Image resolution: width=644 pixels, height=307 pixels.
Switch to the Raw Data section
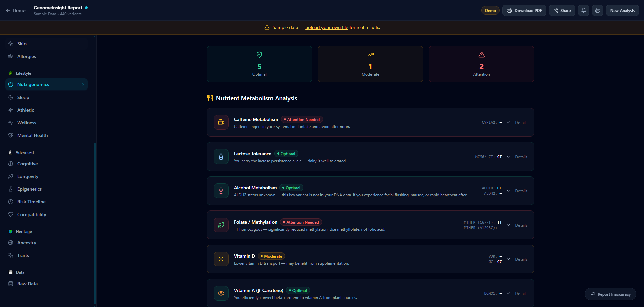pos(27,284)
